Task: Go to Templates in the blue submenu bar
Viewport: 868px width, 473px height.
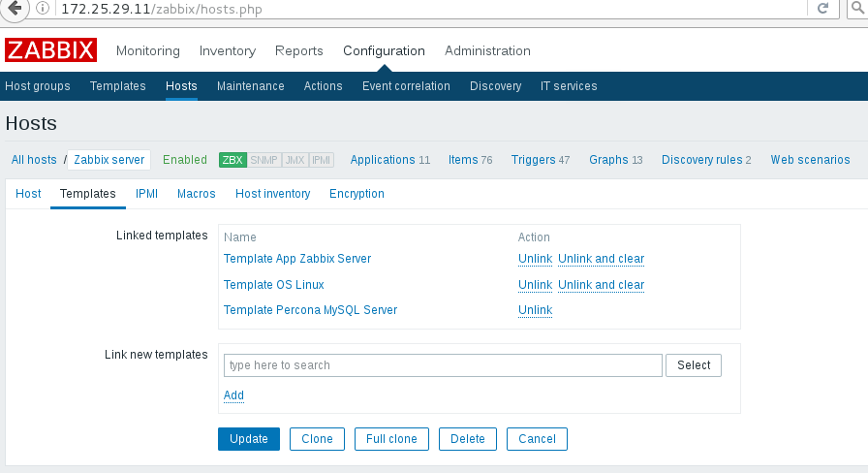Action: coord(118,86)
